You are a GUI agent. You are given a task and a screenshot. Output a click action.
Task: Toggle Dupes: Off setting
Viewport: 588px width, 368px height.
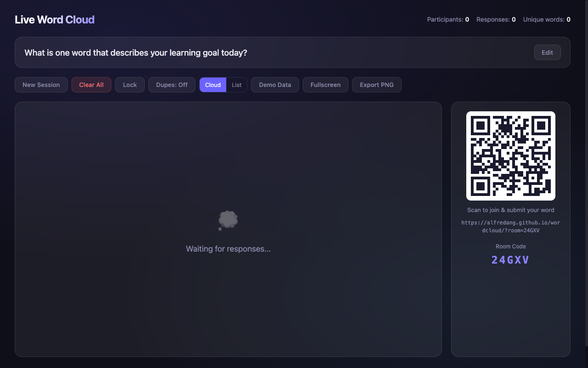[x=172, y=85]
